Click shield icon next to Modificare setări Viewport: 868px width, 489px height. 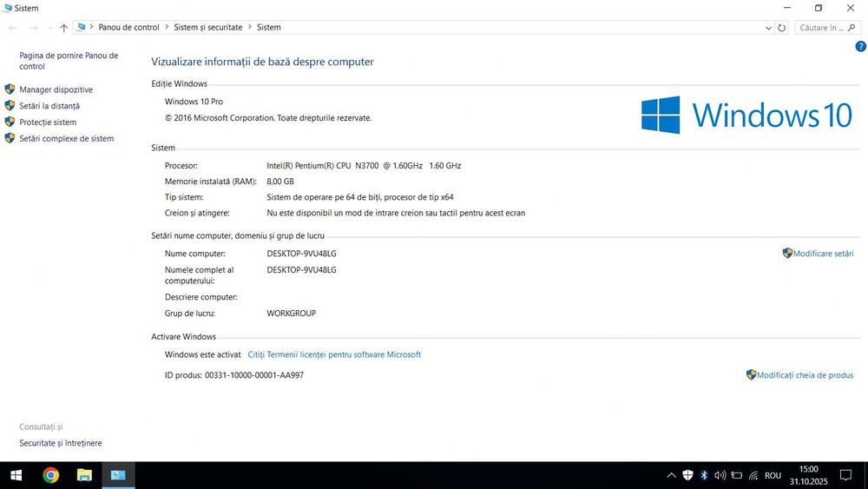click(787, 253)
